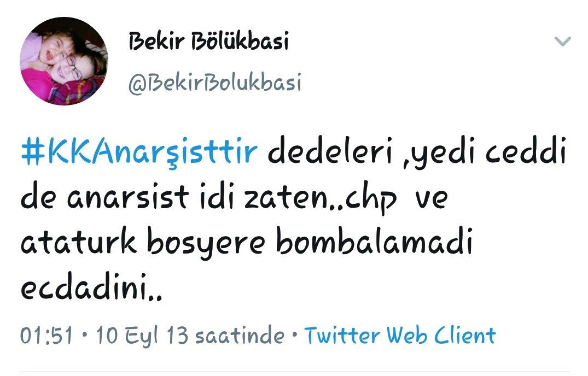This screenshot has height=376, width=588.
Task: Select the 01:51 tweet time
Action: (x=46, y=335)
